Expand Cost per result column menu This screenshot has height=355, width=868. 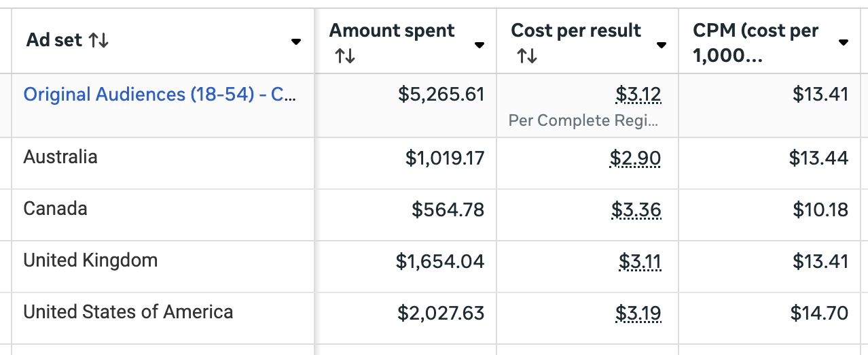coord(662,45)
